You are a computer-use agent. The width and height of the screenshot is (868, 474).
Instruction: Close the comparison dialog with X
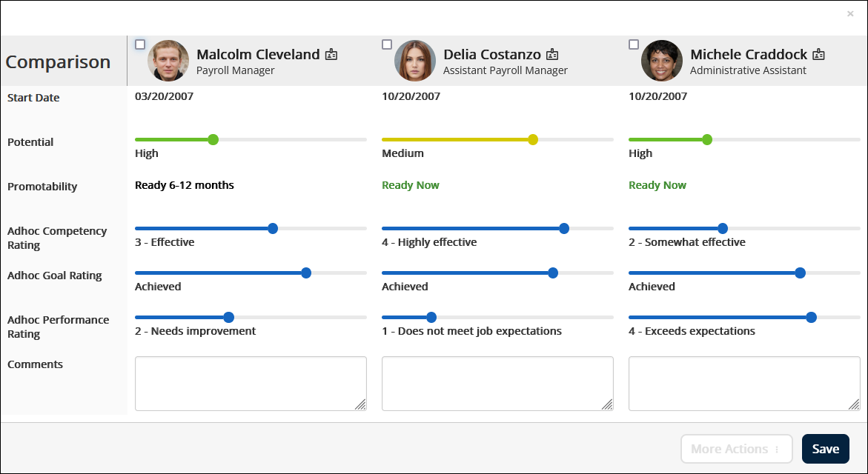[x=850, y=14]
